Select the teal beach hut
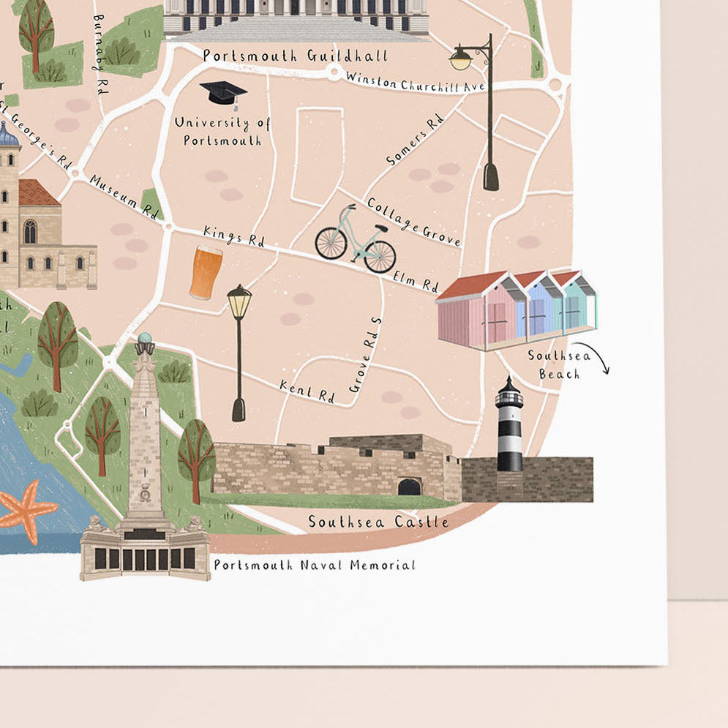Viewport: 728px width, 728px height. point(577,301)
